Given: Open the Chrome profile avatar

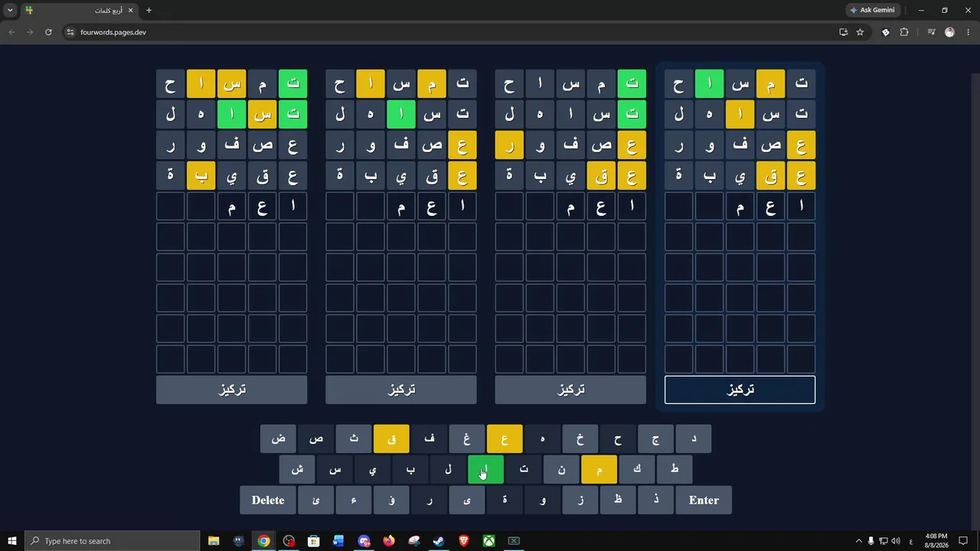Looking at the screenshot, I should point(950,32).
